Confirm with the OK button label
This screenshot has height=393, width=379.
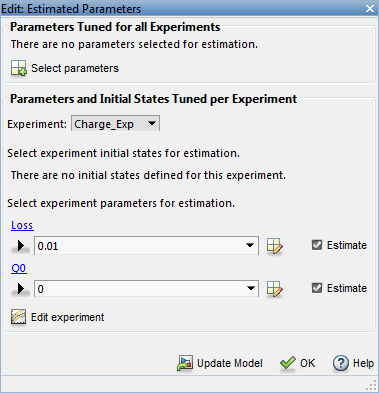tap(307, 363)
